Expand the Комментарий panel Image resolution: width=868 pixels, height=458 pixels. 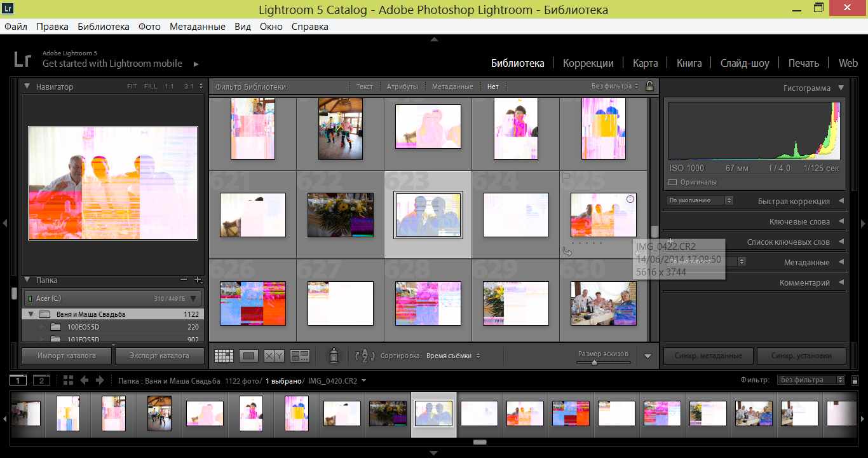[841, 282]
